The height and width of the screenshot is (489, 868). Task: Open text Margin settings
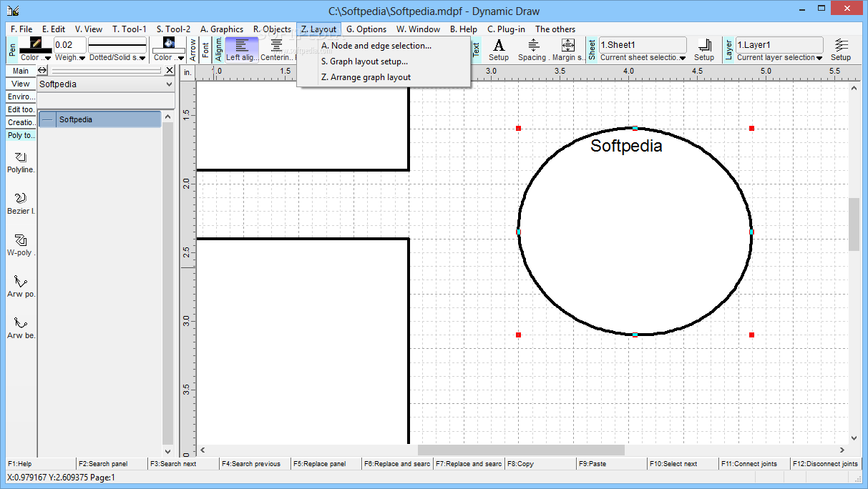(x=568, y=49)
